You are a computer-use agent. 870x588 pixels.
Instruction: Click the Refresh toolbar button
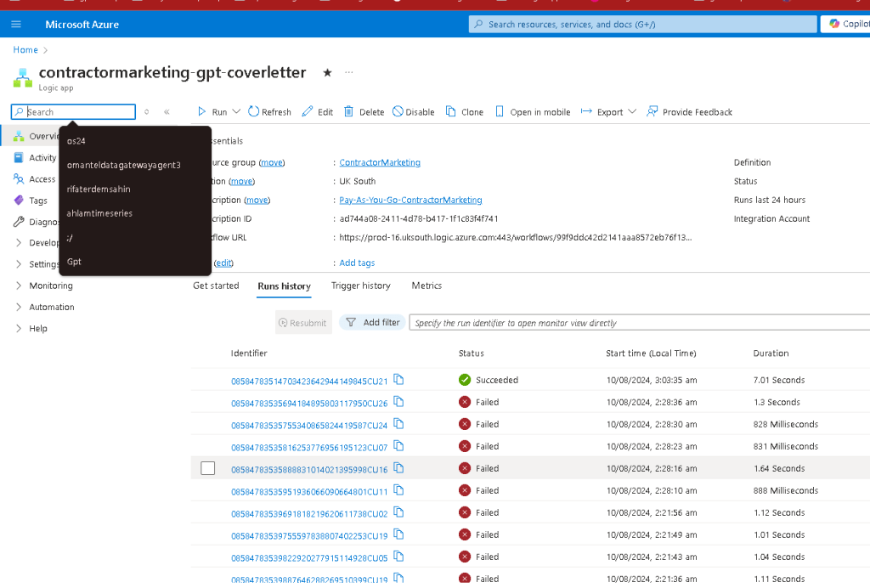pyautogui.click(x=269, y=111)
